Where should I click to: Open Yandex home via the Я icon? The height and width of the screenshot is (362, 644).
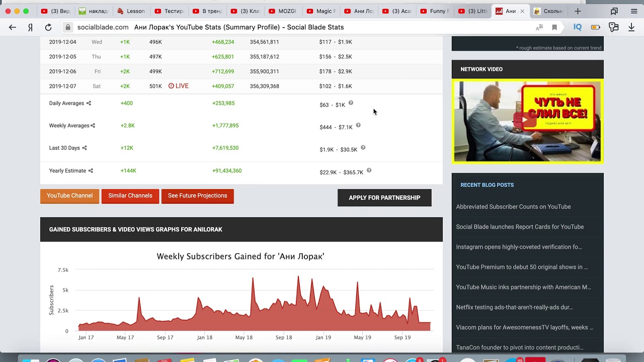click(x=31, y=27)
